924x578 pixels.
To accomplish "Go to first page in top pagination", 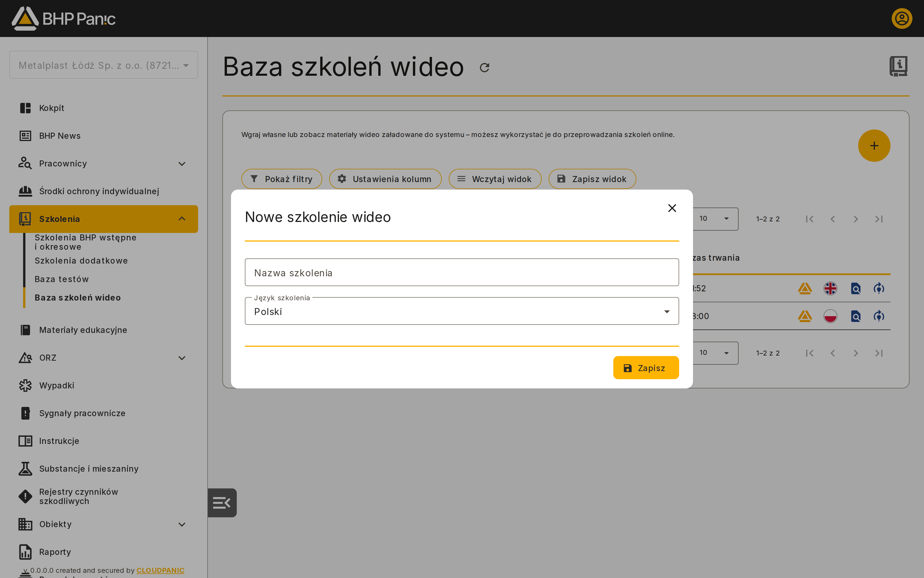I will click(x=809, y=219).
